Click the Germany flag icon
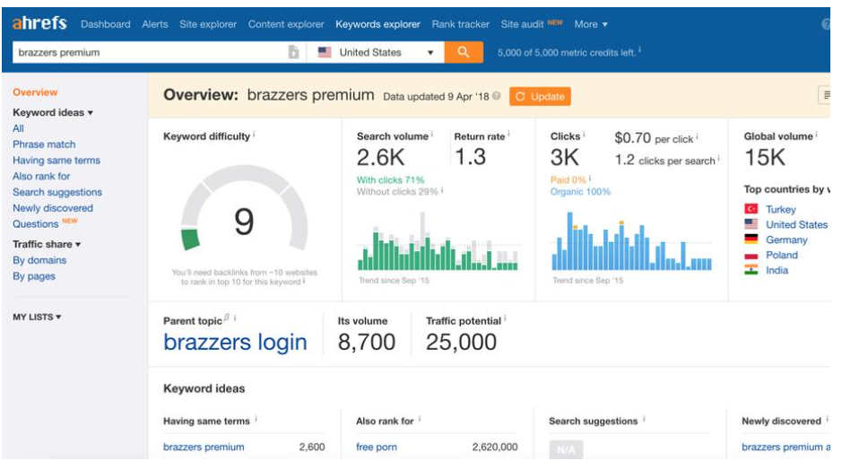This screenshot has width=868, height=461. (751, 239)
